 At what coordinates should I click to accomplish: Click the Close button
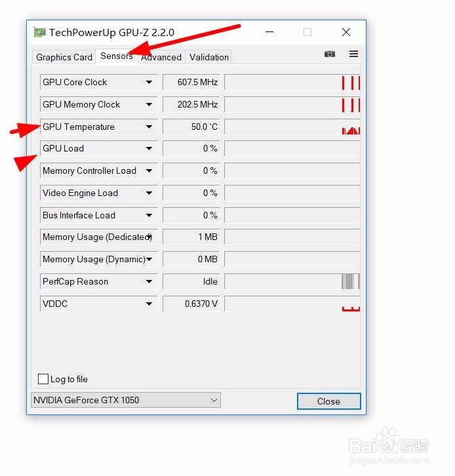click(x=328, y=401)
